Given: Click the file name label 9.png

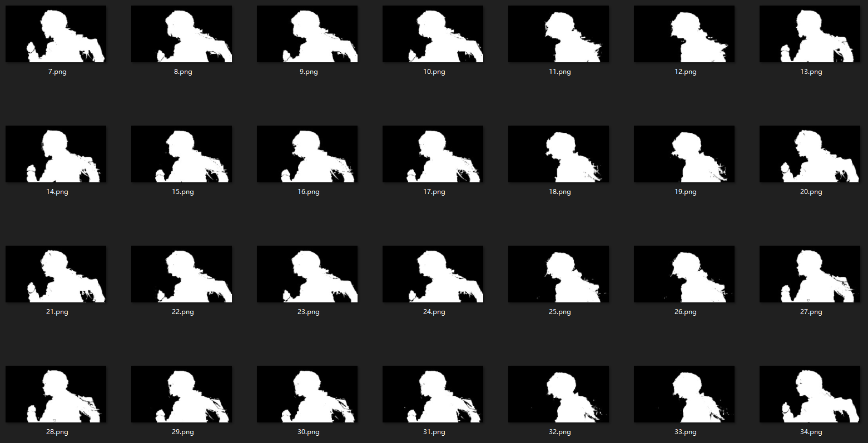Looking at the screenshot, I should coord(309,72).
